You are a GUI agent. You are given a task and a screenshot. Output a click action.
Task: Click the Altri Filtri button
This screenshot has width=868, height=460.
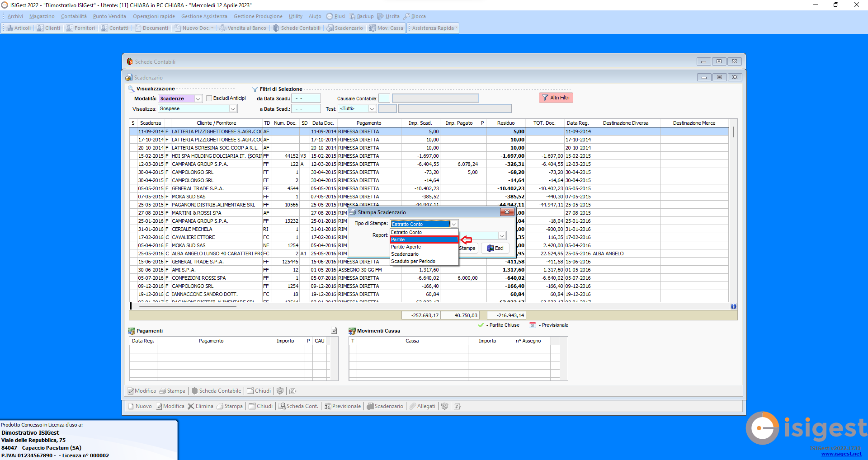pos(556,98)
